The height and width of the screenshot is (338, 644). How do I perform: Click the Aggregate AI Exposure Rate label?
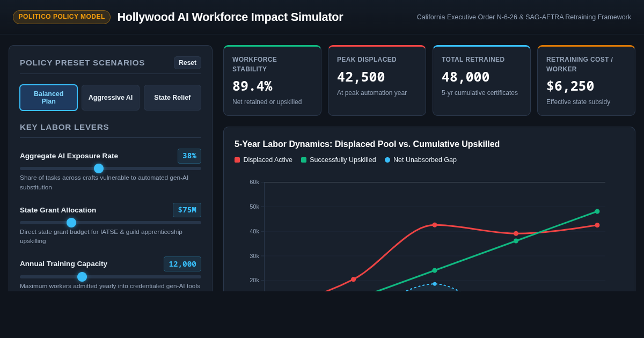click(x=69, y=156)
